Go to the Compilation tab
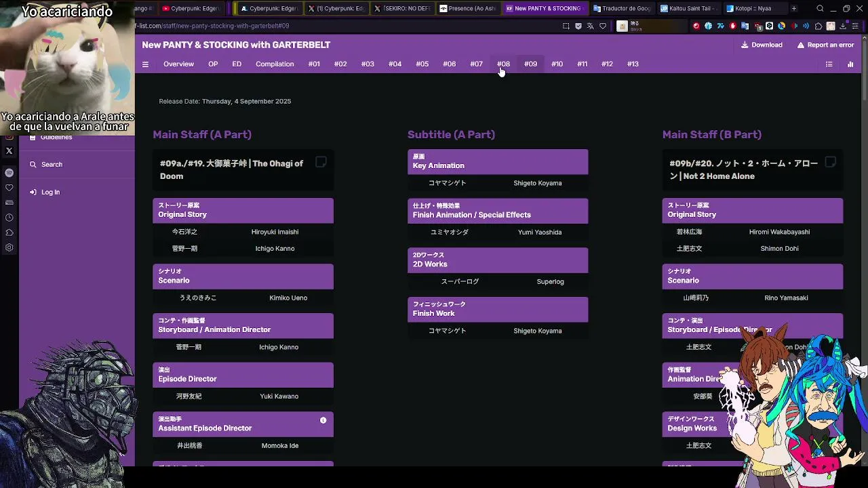This screenshot has height=488, width=868. tap(275, 64)
